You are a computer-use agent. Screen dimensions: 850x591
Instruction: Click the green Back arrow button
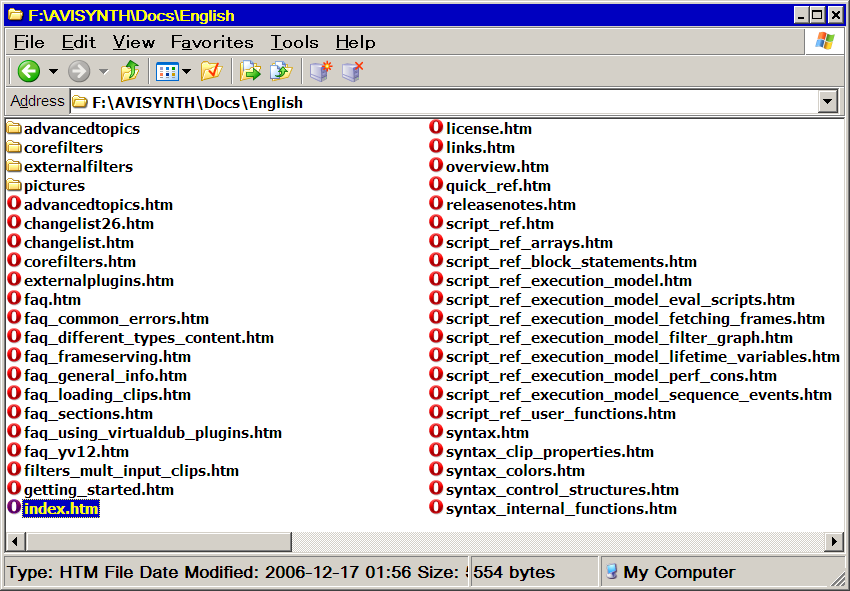click(x=28, y=71)
